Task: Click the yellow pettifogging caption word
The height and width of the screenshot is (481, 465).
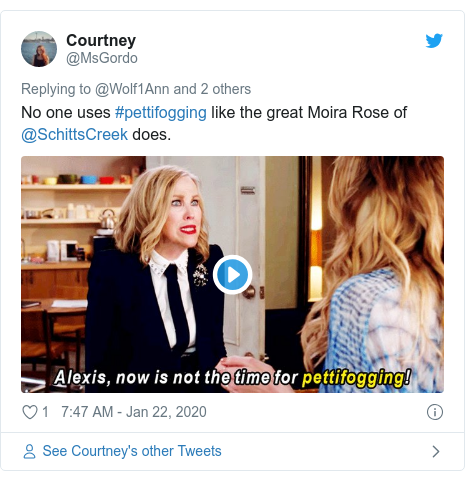Action: pos(356,378)
